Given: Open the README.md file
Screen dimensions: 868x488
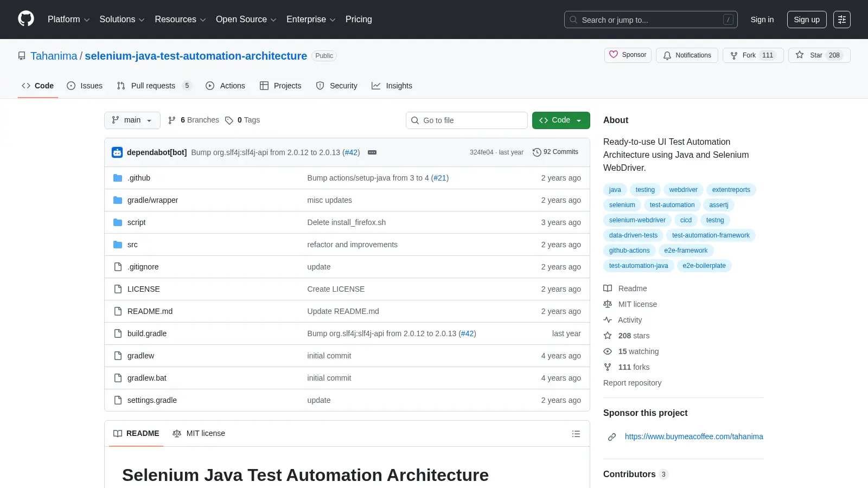Looking at the screenshot, I should pos(150,311).
